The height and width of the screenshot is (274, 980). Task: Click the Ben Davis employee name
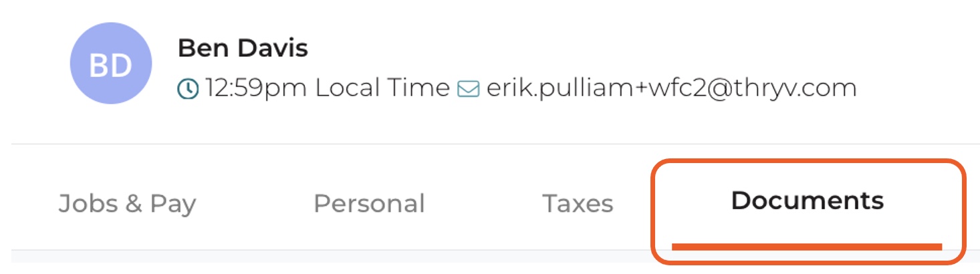[243, 48]
